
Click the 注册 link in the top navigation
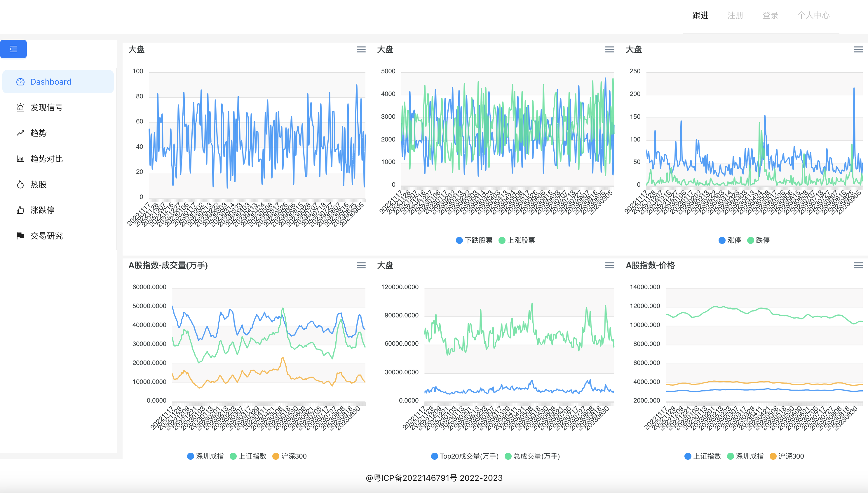pyautogui.click(x=735, y=15)
